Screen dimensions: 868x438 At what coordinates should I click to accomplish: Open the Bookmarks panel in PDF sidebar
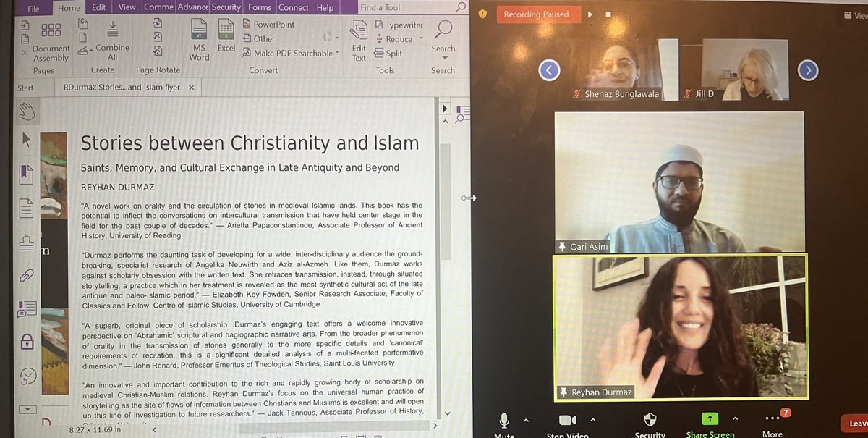[x=26, y=174]
